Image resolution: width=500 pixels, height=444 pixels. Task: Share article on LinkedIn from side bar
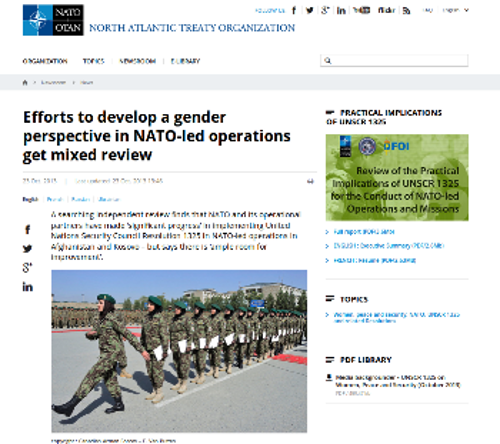tap(27, 287)
